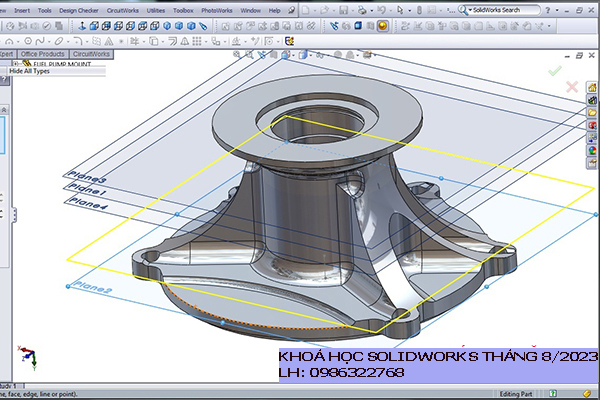
Task: Open Appearances color ball in task pane
Action: [592, 151]
